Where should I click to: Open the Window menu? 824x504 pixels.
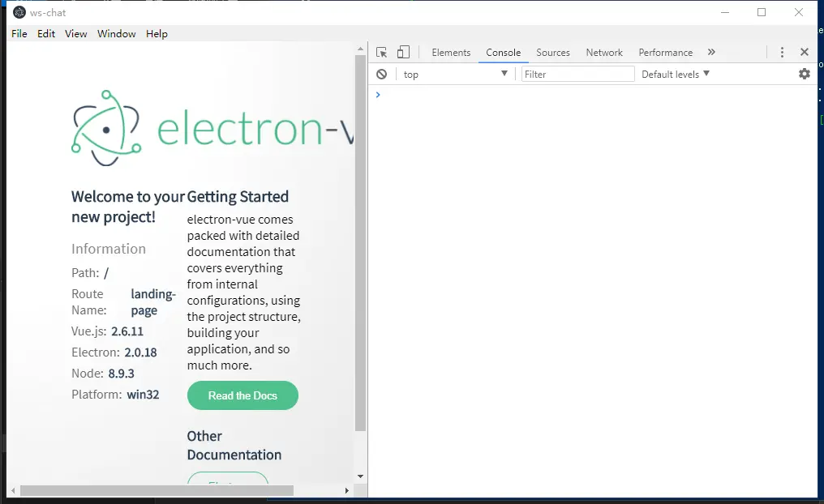[x=116, y=33]
